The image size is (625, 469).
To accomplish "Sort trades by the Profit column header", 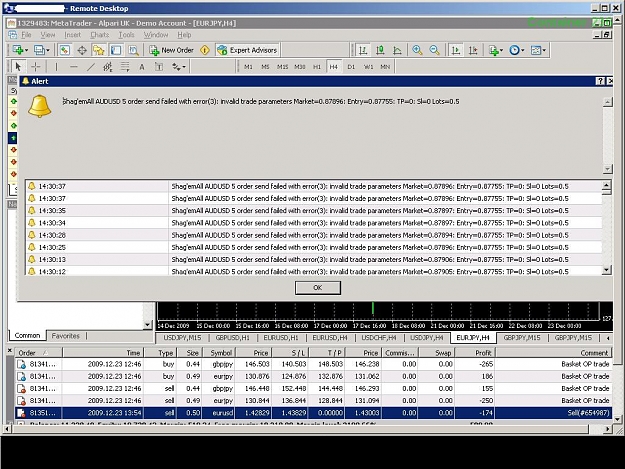I will pyautogui.click(x=475, y=353).
